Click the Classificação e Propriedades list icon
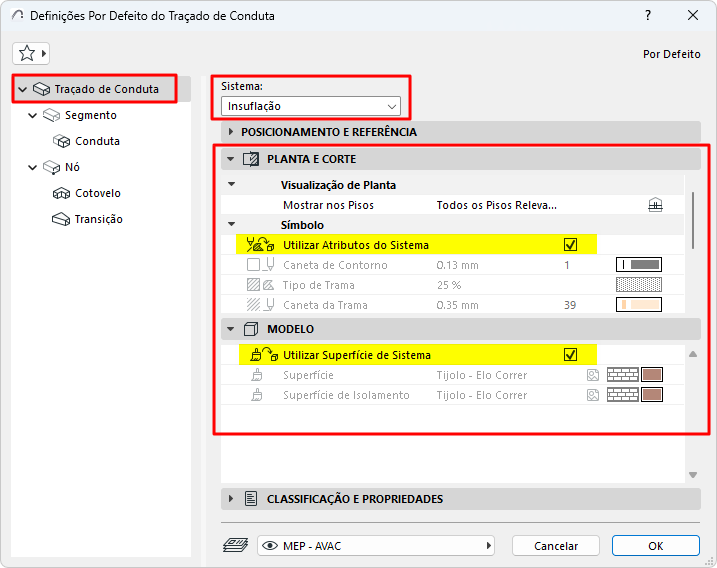The image size is (717, 568). (x=251, y=498)
